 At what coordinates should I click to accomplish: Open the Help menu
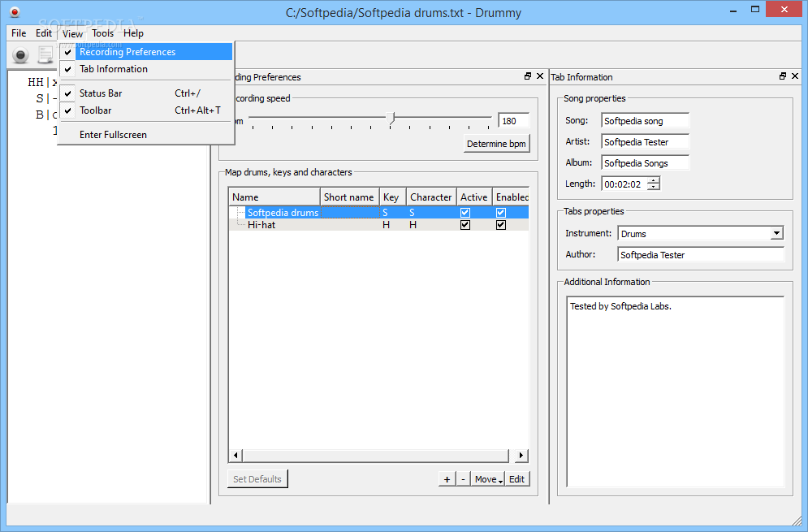point(133,33)
